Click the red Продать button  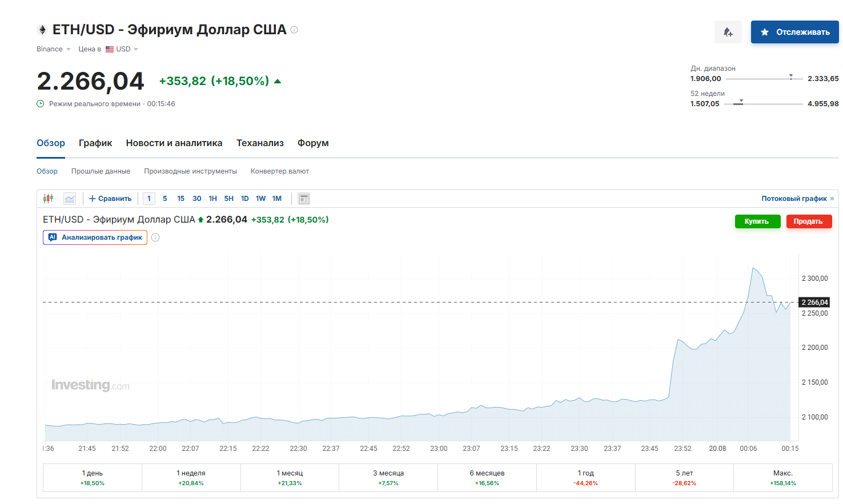809,221
